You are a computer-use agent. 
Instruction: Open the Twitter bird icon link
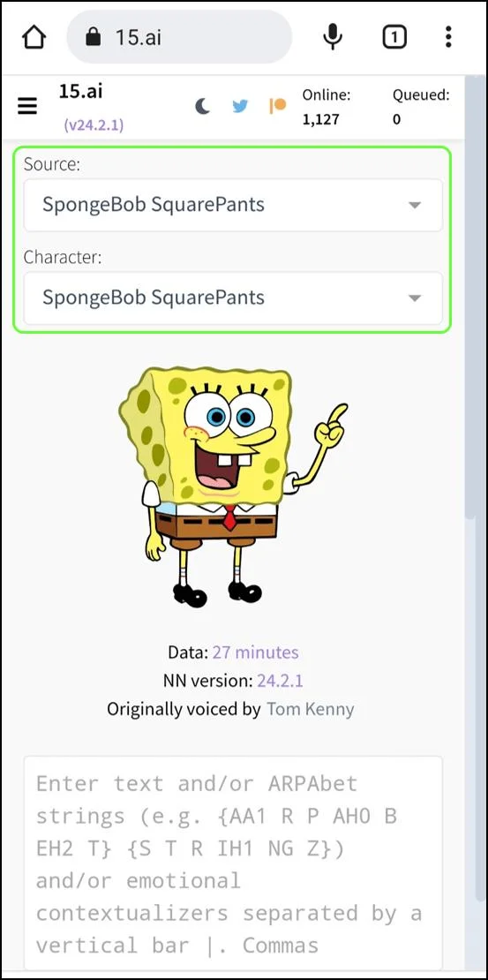[x=240, y=106]
